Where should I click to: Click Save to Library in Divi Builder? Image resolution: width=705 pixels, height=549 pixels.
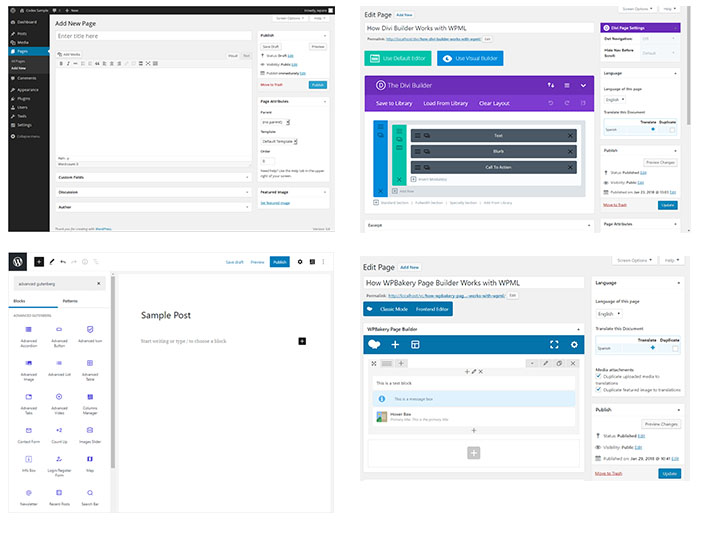point(394,103)
